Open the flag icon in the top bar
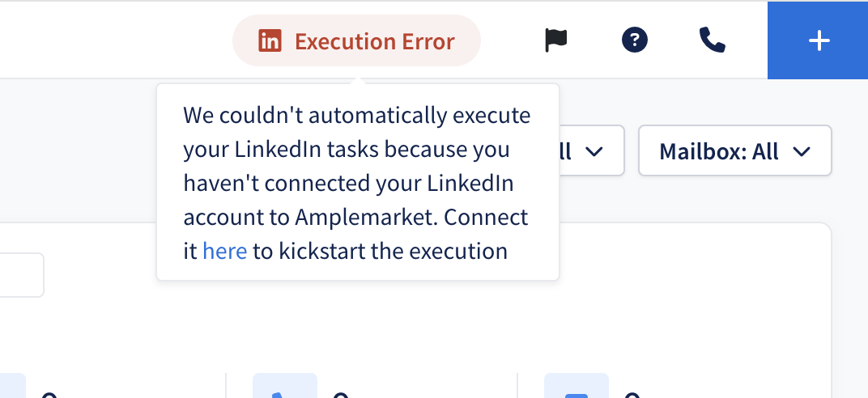The height and width of the screenshot is (398, 868). 555,40
